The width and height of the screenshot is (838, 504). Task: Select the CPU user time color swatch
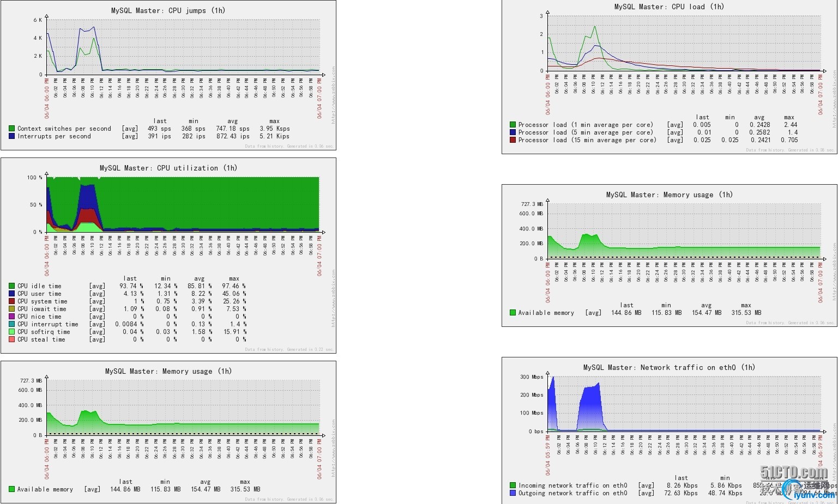point(11,294)
